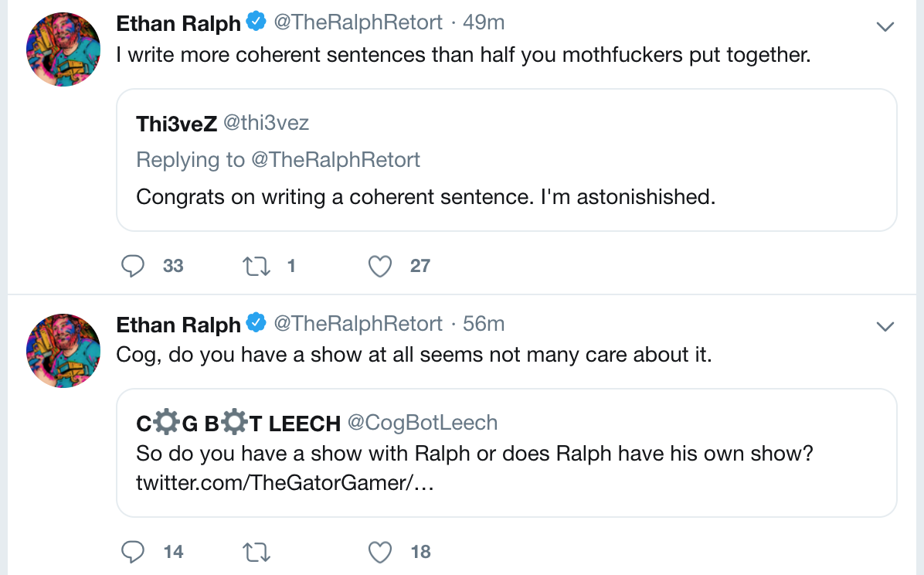Click the heart icon under the first tweet
The width and height of the screenshot is (924, 575).
pos(380,266)
